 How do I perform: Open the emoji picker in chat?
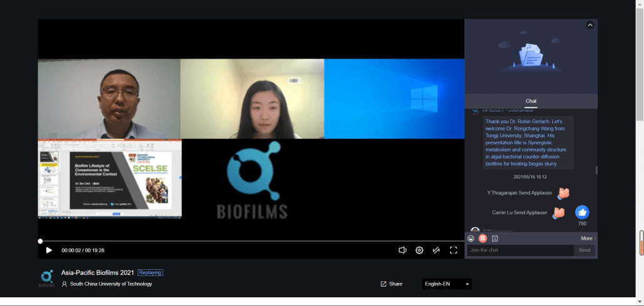tap(471, 239)
